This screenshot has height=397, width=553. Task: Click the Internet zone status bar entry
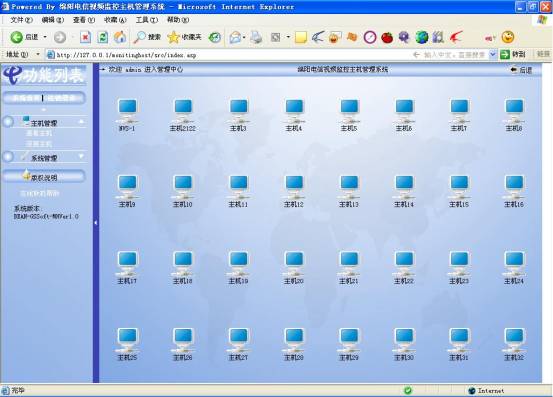487,390
